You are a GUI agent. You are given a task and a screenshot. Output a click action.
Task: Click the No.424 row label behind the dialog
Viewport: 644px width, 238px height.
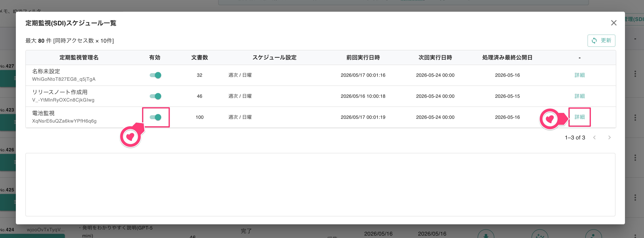point(7,230)
